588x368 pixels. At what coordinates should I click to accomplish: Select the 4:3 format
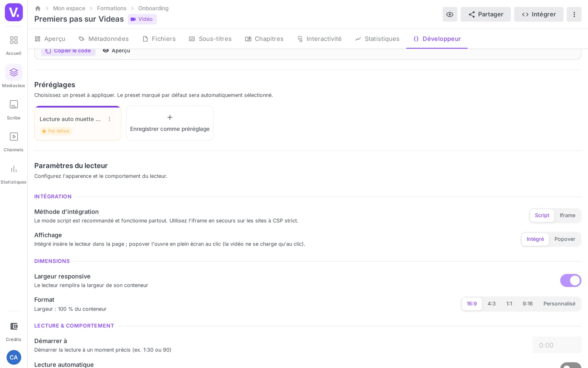tap(492, 304)
